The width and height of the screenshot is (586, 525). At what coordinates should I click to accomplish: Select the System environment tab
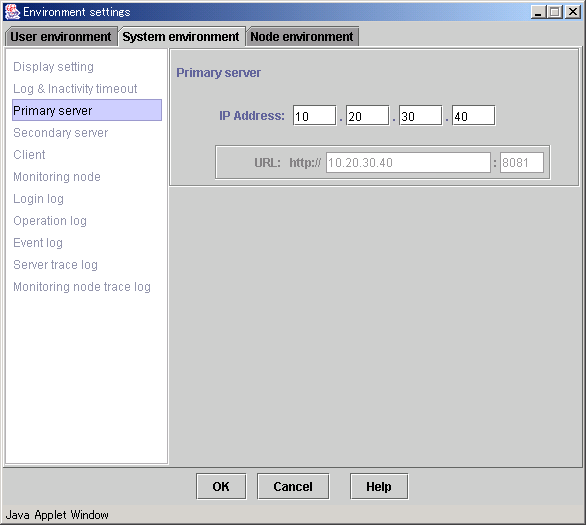(x=181, y=37)
